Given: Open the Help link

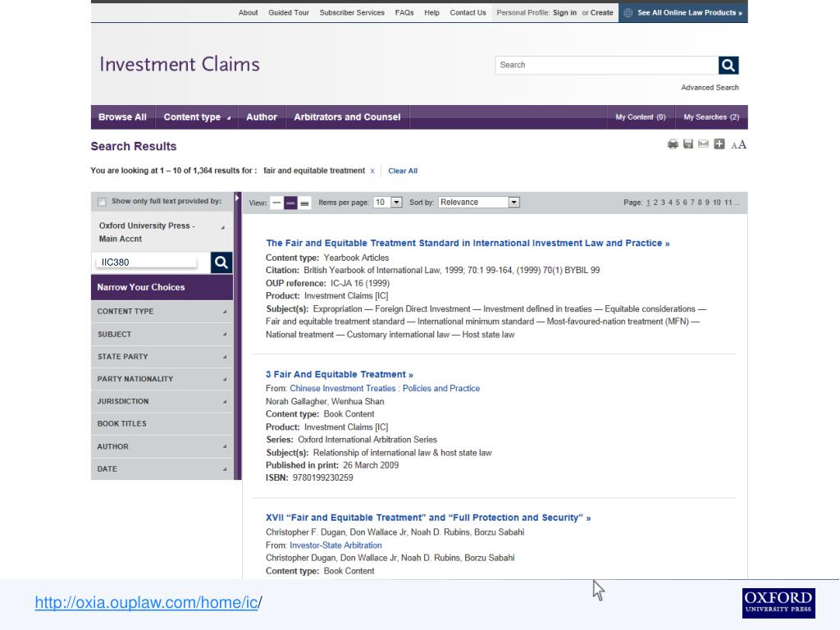Looking at the screenshot, I should 431,12.
